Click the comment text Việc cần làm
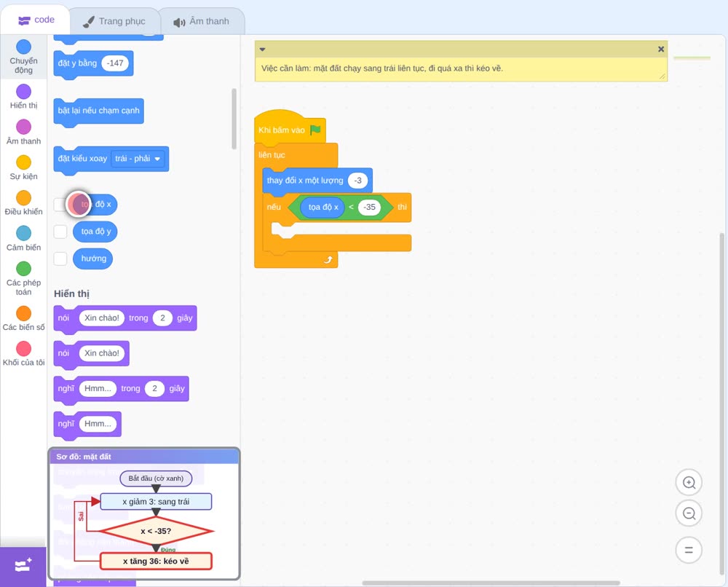The height and width of the screenshot is (587, 728). pos(382,68)
